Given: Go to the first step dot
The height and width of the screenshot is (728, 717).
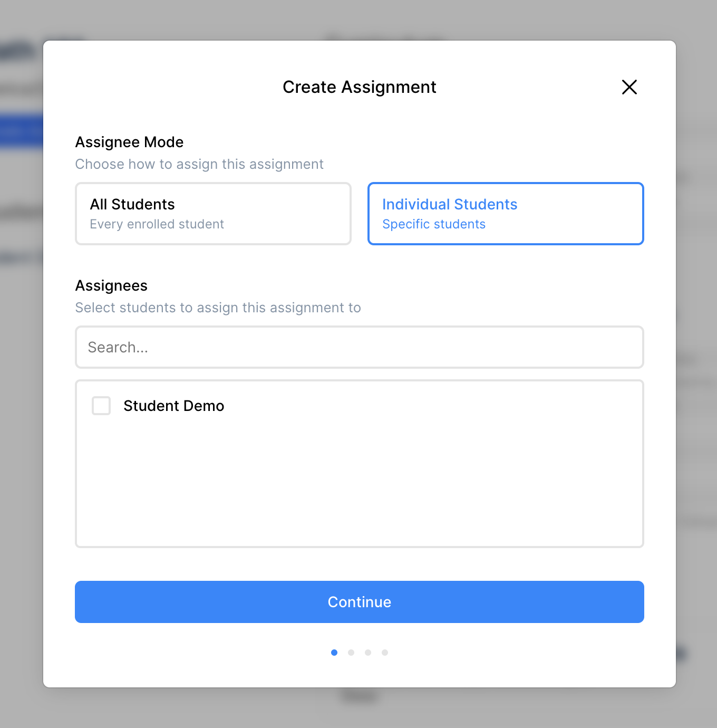Looking at the screenshot, I should tap(334, 653).
